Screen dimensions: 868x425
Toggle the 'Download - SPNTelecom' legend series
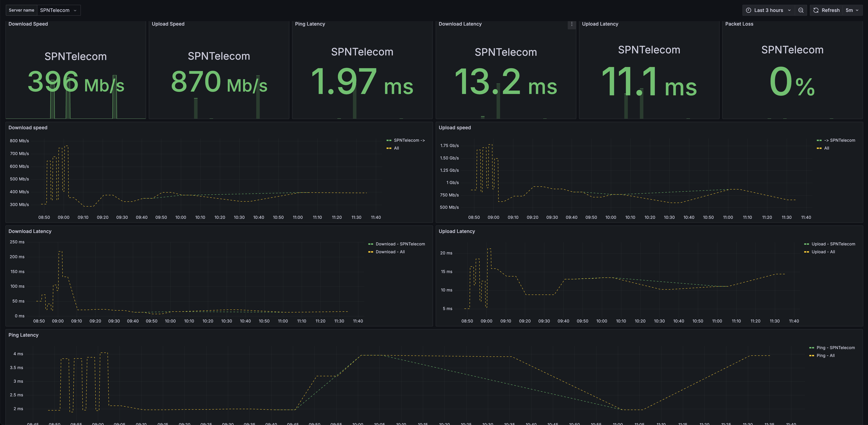coord(400,244)
